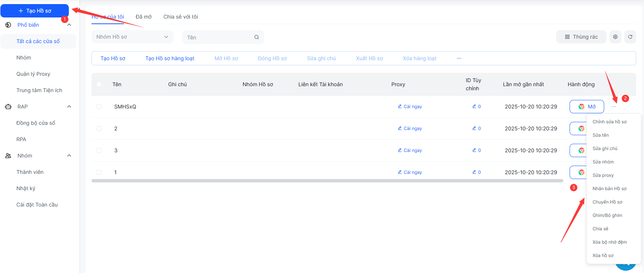This screenshot has width=644, height=273.
Task: Check the checkbox for profile 3
Action: (99, 150)
